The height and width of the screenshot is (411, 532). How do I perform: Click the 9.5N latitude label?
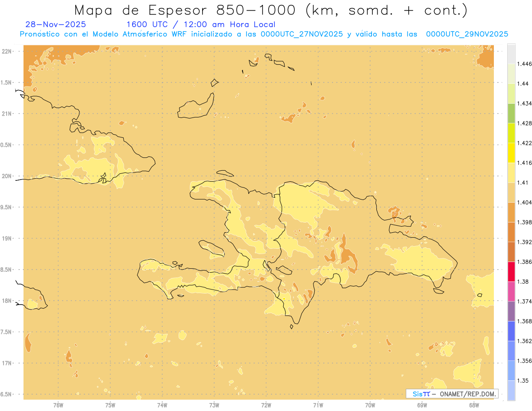click(x=7, y=207)
